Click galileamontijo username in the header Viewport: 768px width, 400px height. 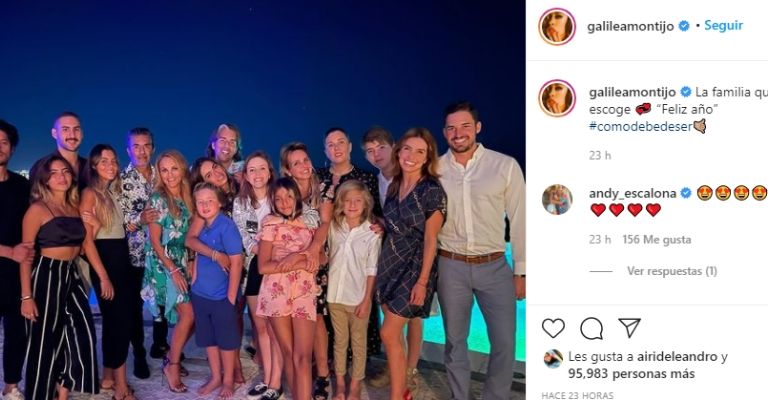click(x=631, y=26)
